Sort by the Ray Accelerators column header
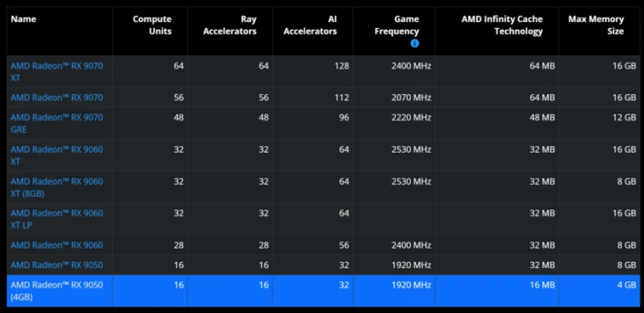 pos(230,25)
